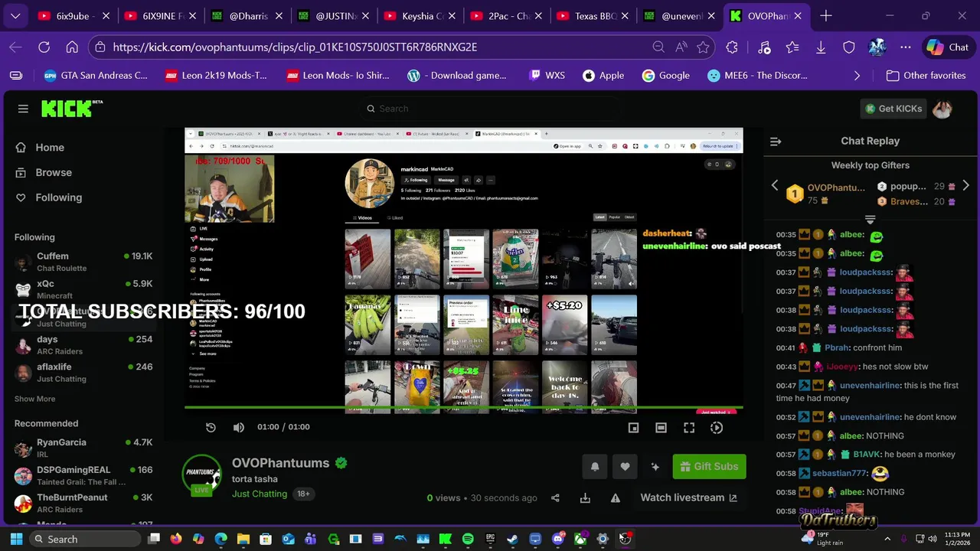980x551 pixels.
Task: Open DSPGamingREAL recommended channel
Action: pos(83,475)
